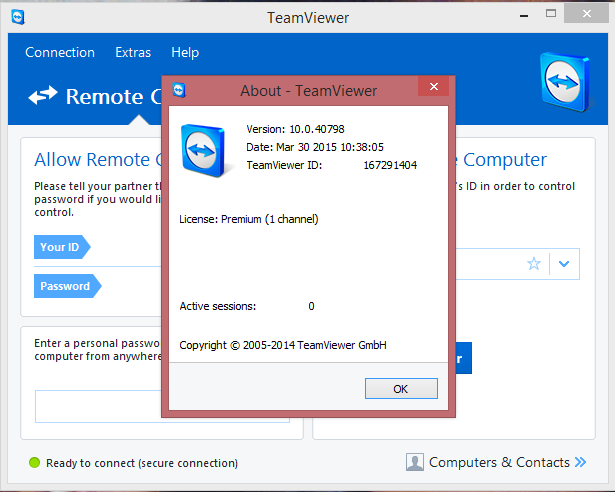Click the Computers & Contacts person icon
Viewport: 615px width, 492px height.
click(x=415, y=462)
